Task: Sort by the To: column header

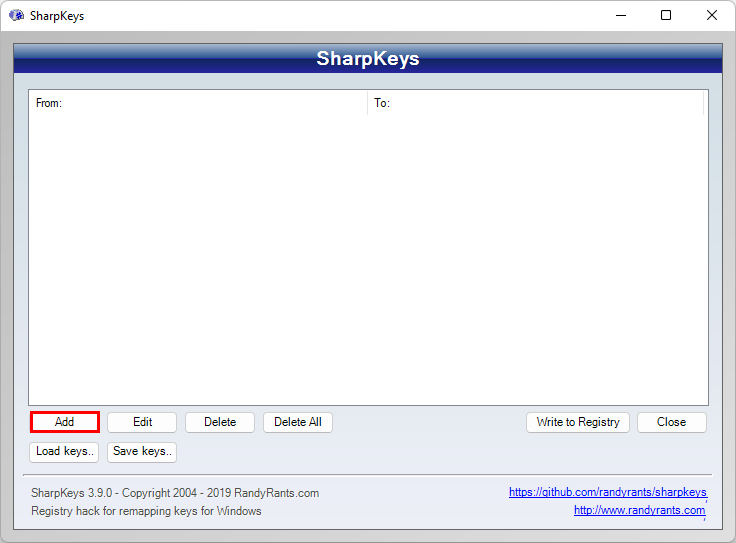Action: (x=536, y=103)
